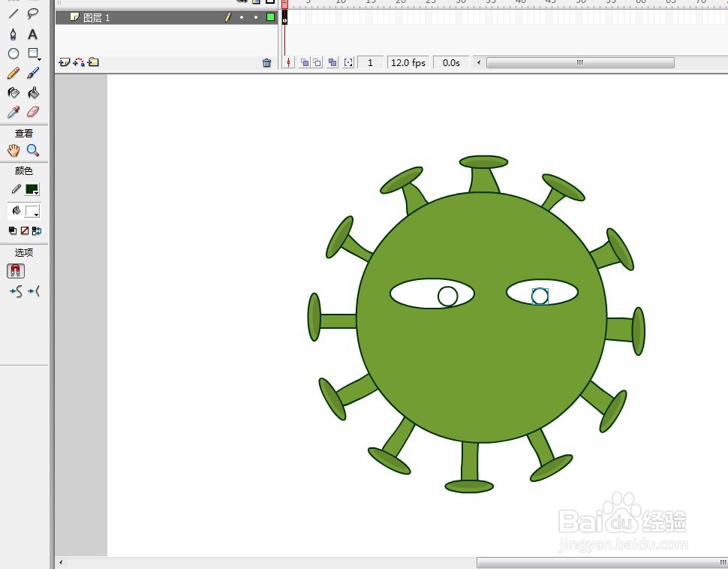
Task: Toggle outline color square for 图层 1
Action: click(270, 17)
